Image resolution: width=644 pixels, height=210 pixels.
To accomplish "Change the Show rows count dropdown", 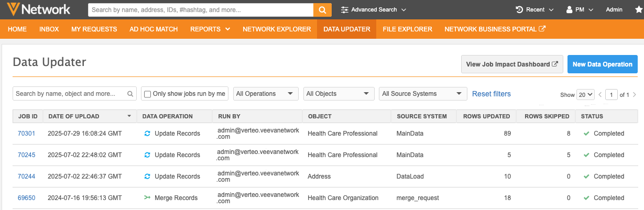I will pos(585,95).
